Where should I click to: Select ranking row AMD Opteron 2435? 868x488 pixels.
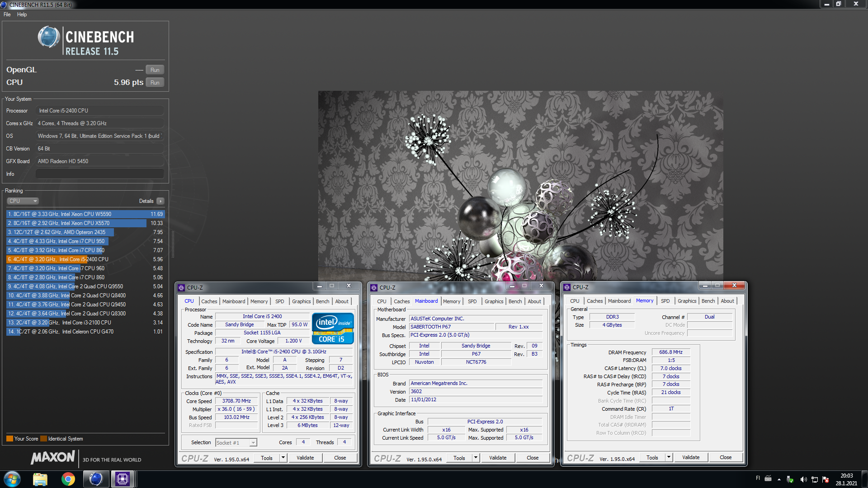(x=85, y=232)
